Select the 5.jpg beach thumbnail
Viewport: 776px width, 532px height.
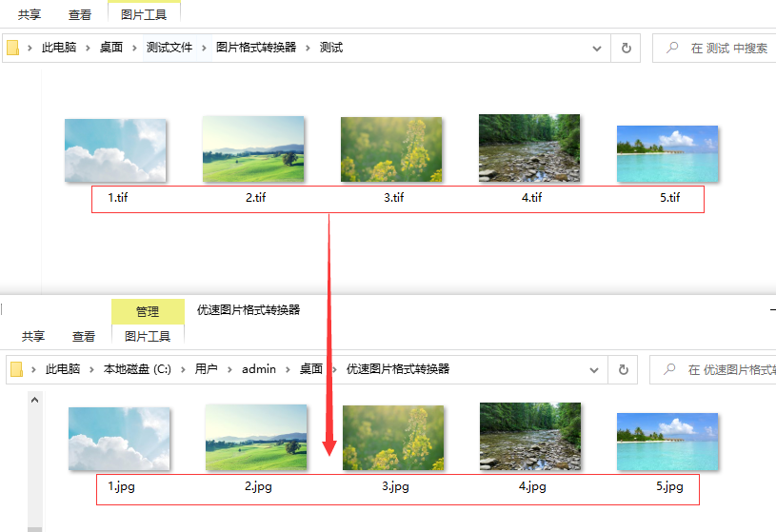click(667, 442)
